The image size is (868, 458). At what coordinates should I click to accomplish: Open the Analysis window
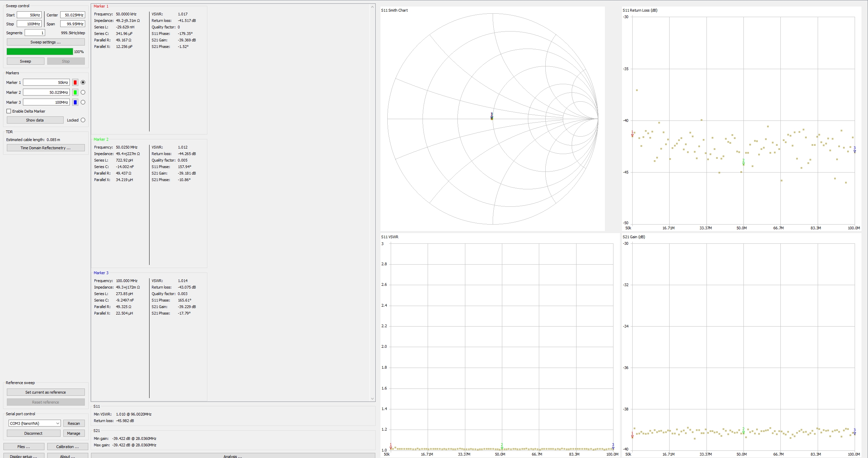coord(233,456)
